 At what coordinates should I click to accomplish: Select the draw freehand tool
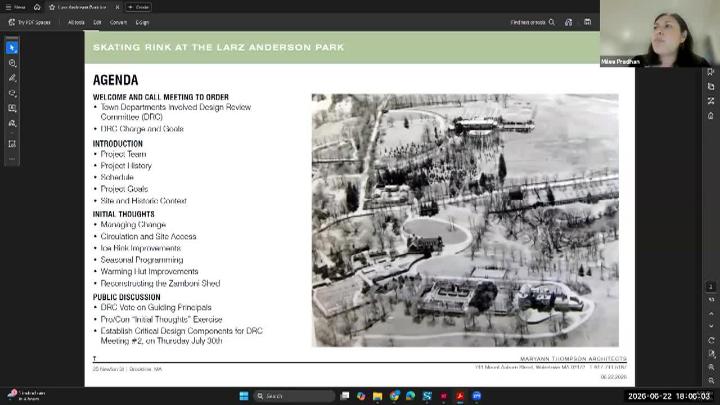[12, 94]
